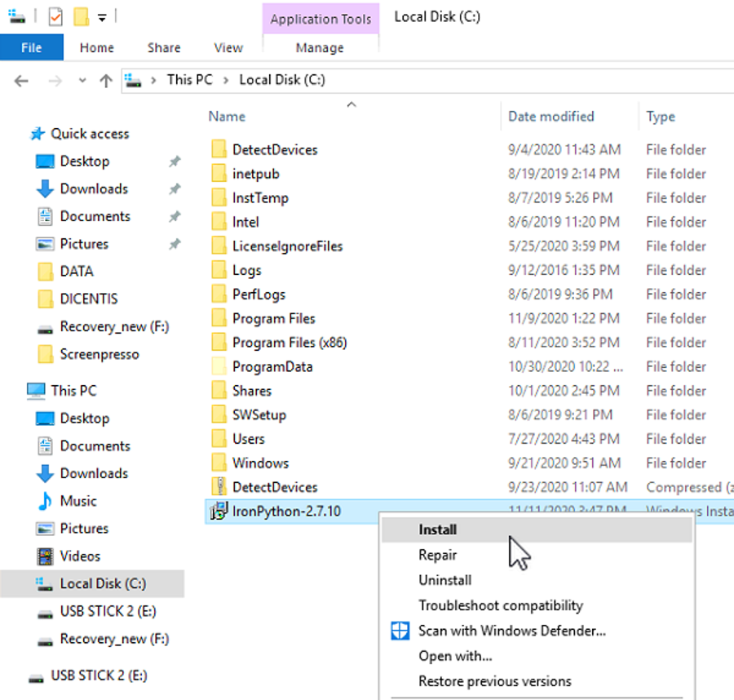Sort by the Type column header
Viewport: 734px width, 700px height.
click(661, 116)
